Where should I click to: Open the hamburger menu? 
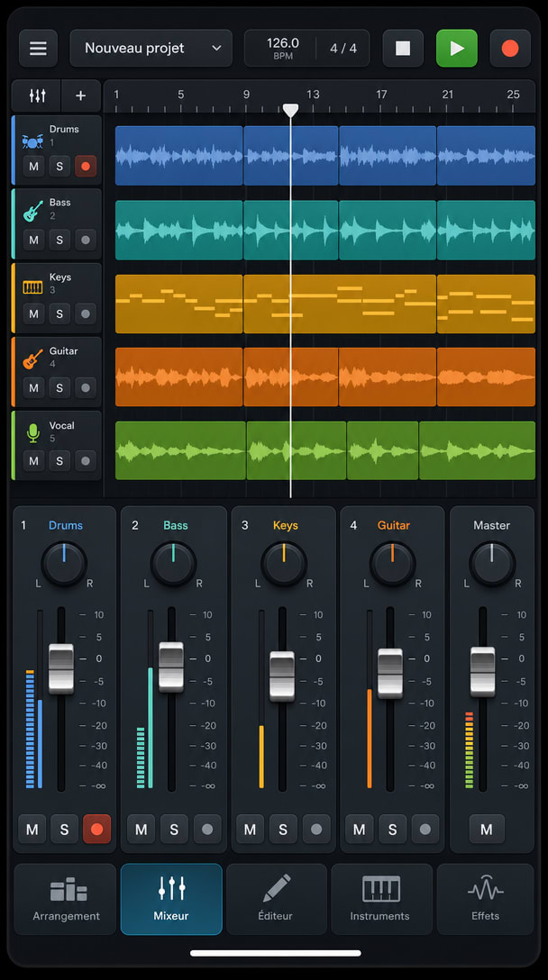click(x=38, y=48)
